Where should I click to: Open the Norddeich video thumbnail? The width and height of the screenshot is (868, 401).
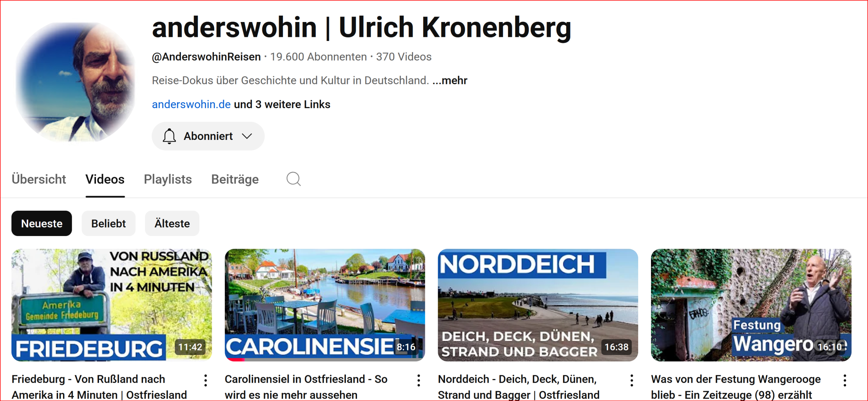point(538,305)
